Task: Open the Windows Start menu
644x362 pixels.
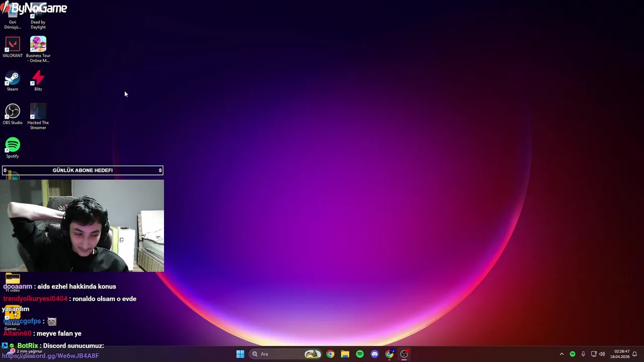Action: point(240,354)
